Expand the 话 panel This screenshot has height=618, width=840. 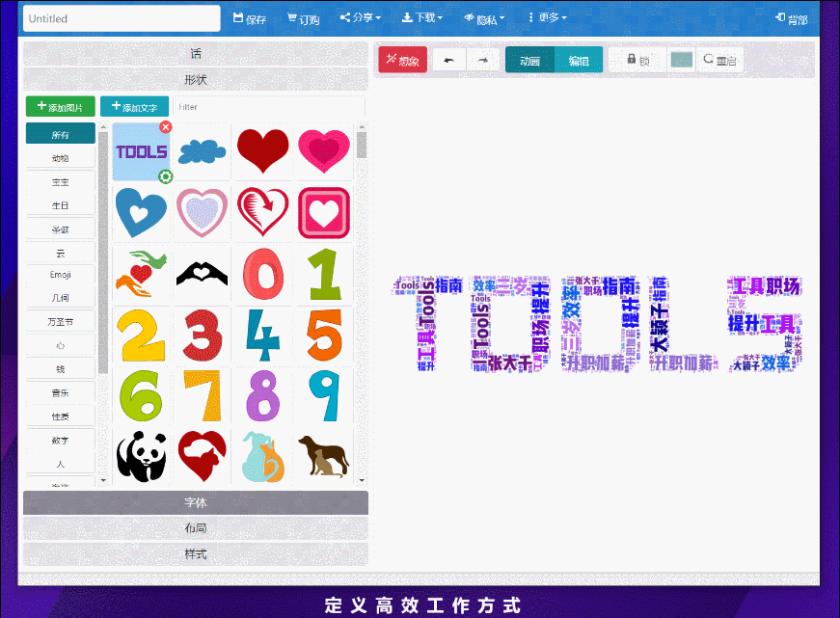tap(196, 54)
